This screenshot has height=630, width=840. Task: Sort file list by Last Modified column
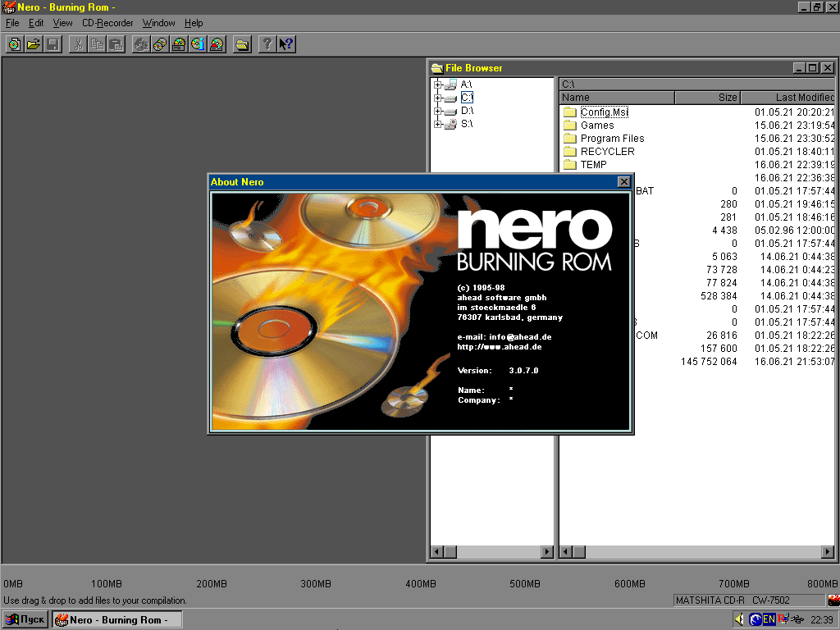(x=787, y=98)
